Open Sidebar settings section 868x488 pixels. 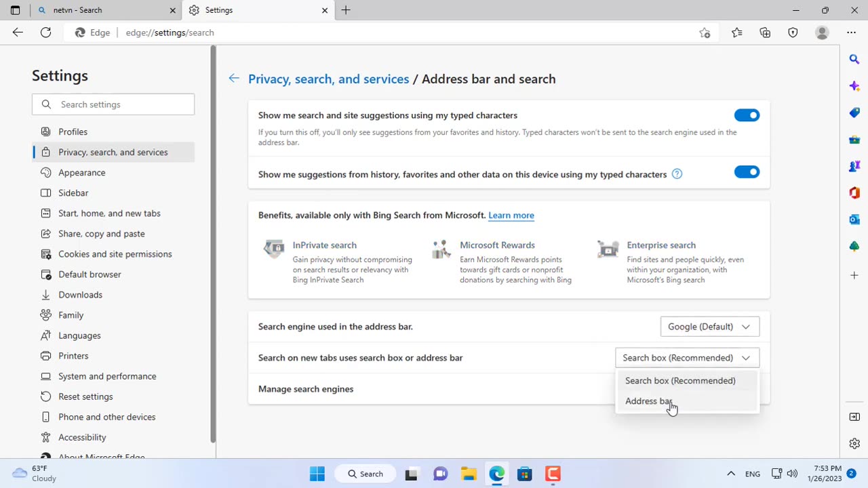pos(113,192)
